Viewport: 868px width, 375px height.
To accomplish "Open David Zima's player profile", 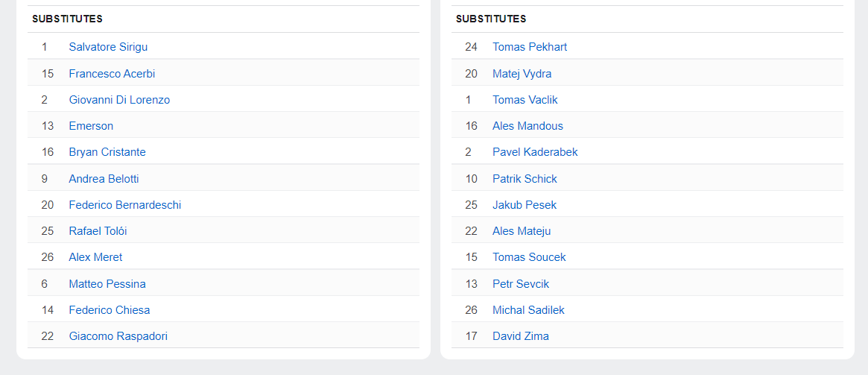I will [x=520, y=336].
